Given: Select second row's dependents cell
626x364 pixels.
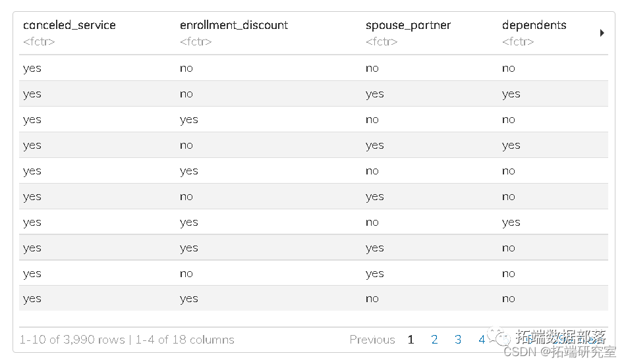Looking at the screenshot, I should tap(511, 93).
